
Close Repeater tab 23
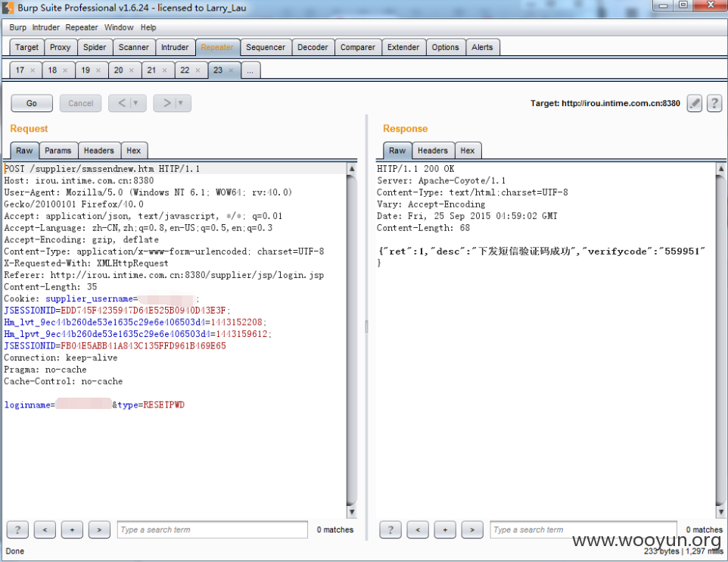pos(231,70)
